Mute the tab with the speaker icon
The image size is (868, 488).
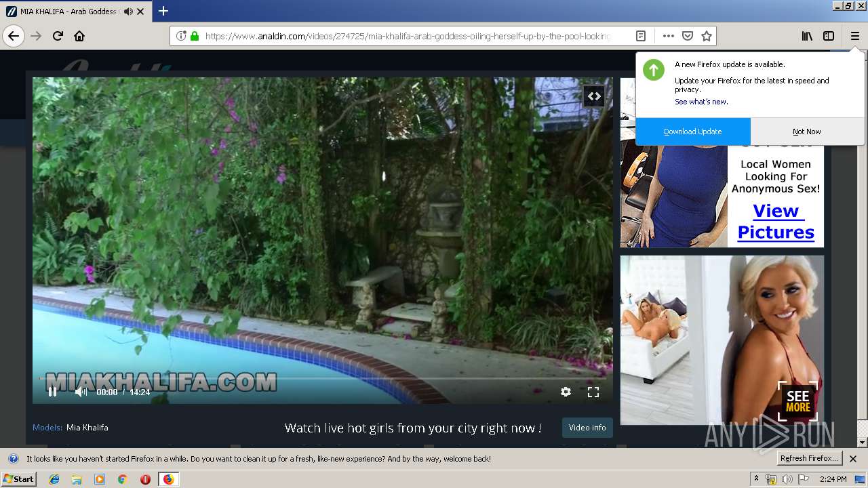(128, 12)
